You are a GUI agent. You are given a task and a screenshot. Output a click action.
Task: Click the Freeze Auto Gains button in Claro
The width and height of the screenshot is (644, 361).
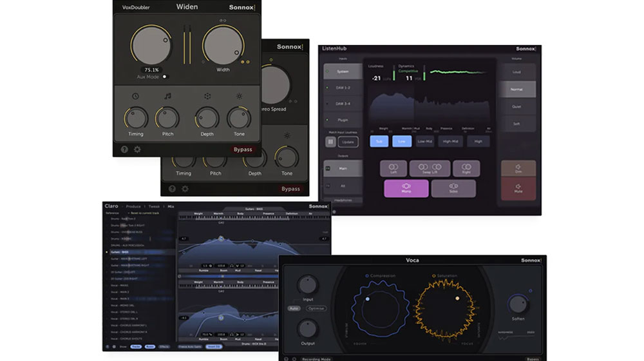tap(189, 347)
